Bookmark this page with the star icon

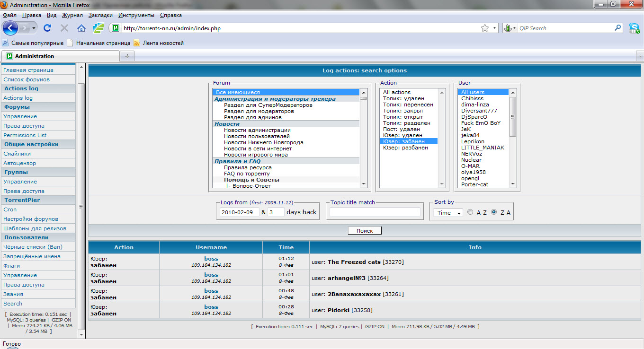coord(485,28)
